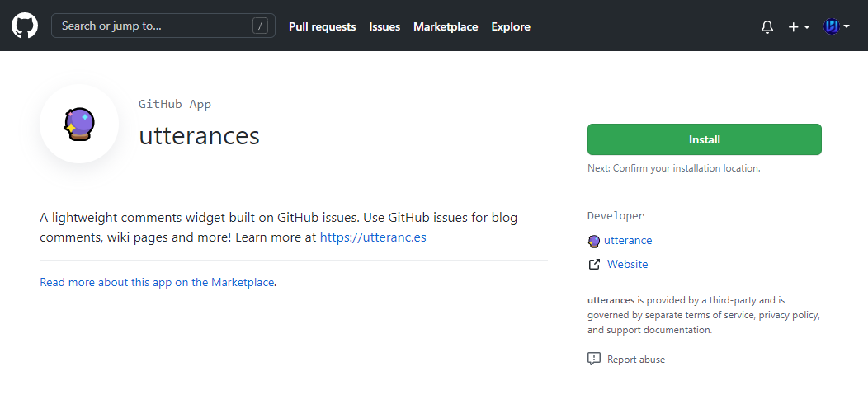Viewport: 868px width, 395px height.
Task: Click the utterance developer avatar icon
Action: (593, 241)
